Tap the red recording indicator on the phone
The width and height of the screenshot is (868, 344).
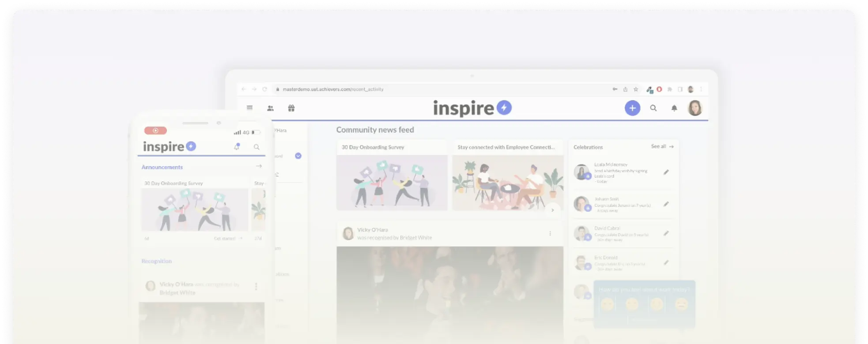pos(155,131)
